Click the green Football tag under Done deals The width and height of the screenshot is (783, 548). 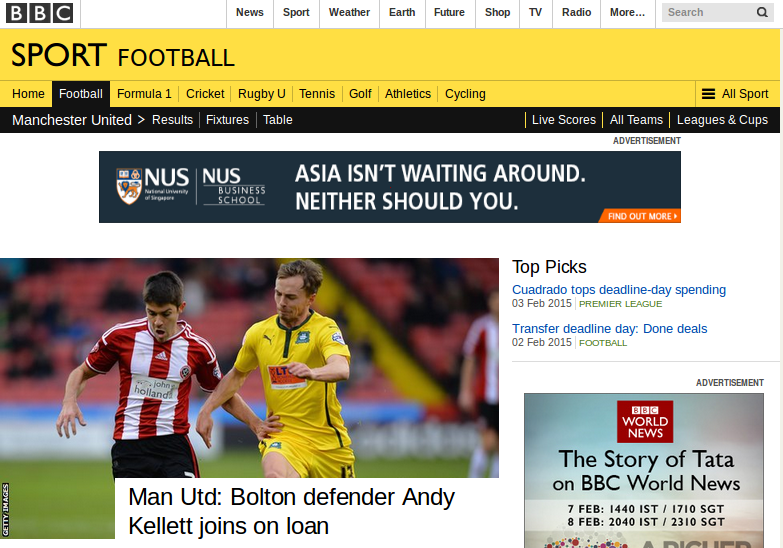point(603,343)
